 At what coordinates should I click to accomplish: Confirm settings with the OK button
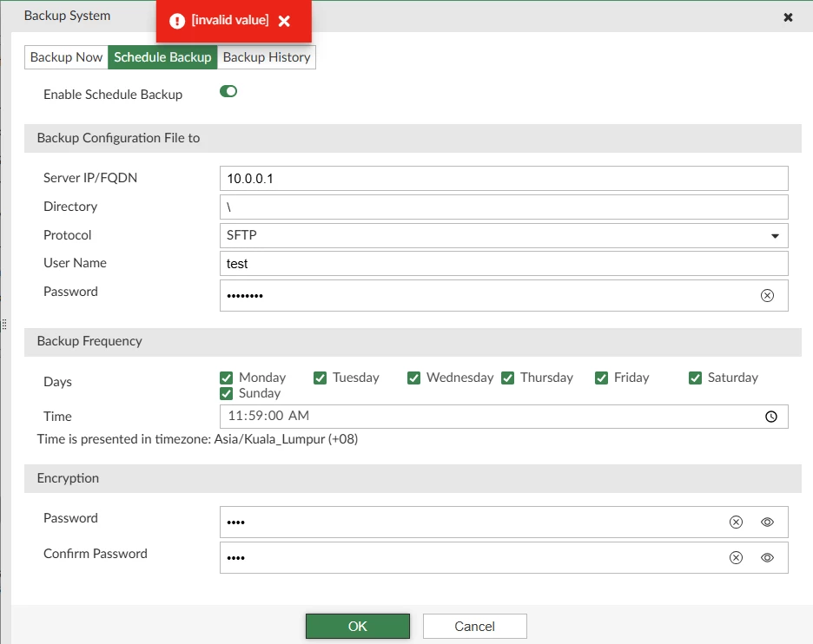pyautogui.click(x=357, y=626)
